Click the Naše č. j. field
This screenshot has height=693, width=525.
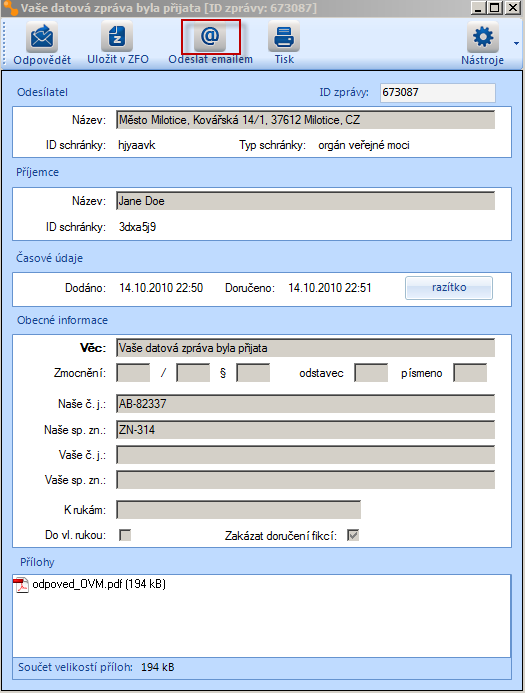point(305,404)
